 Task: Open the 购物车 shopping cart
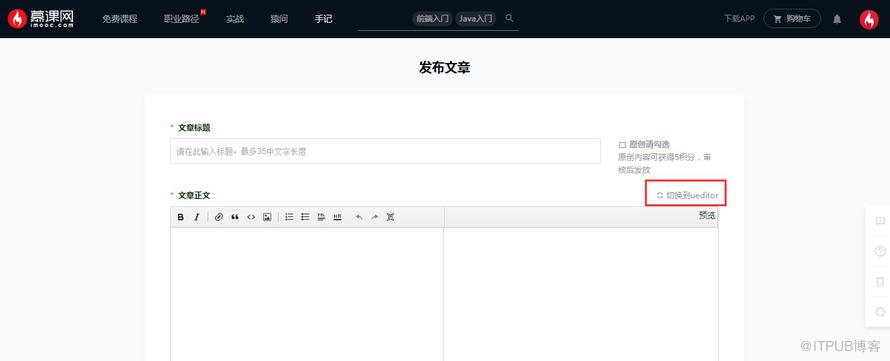pyautogui.click(x=792, y=19)
